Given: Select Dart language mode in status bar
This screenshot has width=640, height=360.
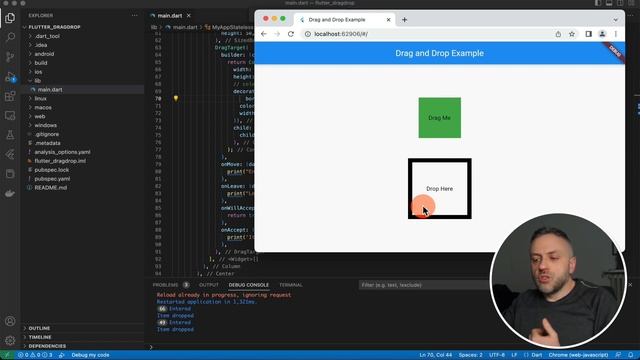Looking at the screenshot, I should 536,355.
